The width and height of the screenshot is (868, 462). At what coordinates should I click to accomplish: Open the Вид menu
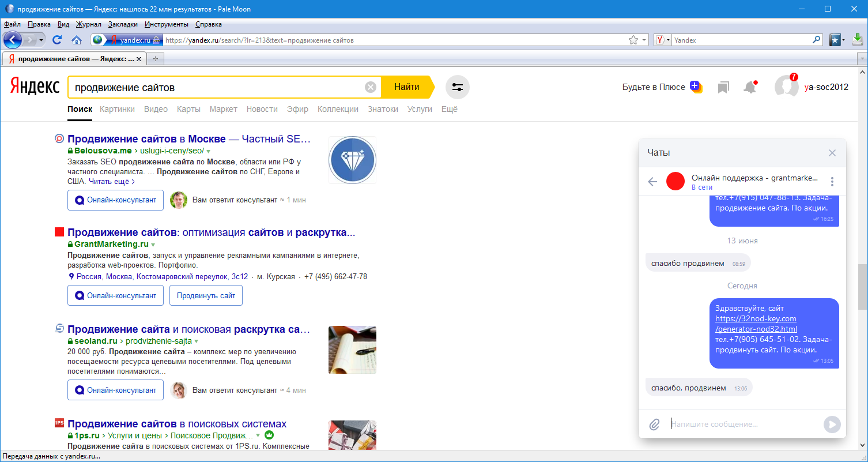tap(63, 24)
